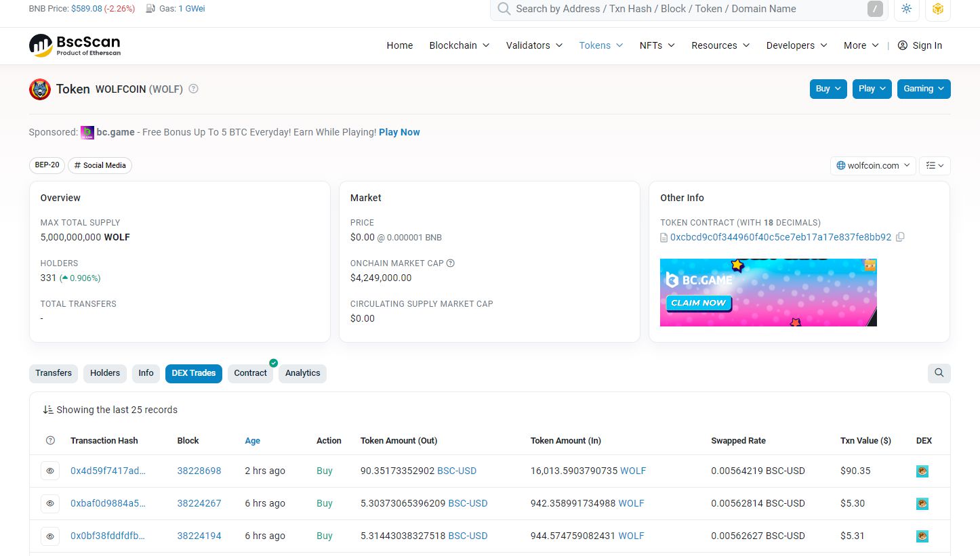This screenshot has height=556, width=980.
Task: Open transaction hash 0x0bf38fddfdfb link
Action: (x=108, y=536)
